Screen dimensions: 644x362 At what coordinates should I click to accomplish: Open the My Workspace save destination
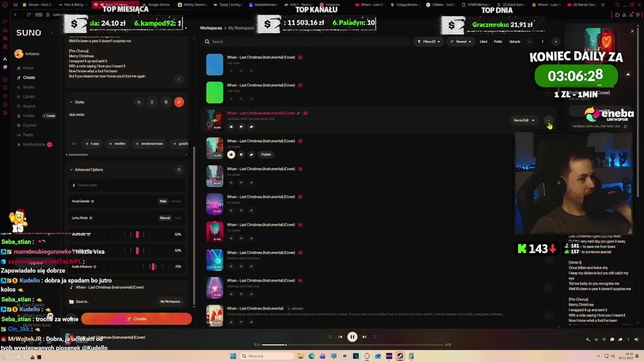[170, 302]
